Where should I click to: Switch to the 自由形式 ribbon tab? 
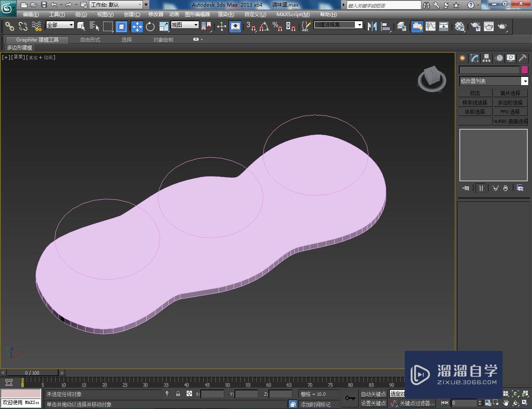click(90, 40)
